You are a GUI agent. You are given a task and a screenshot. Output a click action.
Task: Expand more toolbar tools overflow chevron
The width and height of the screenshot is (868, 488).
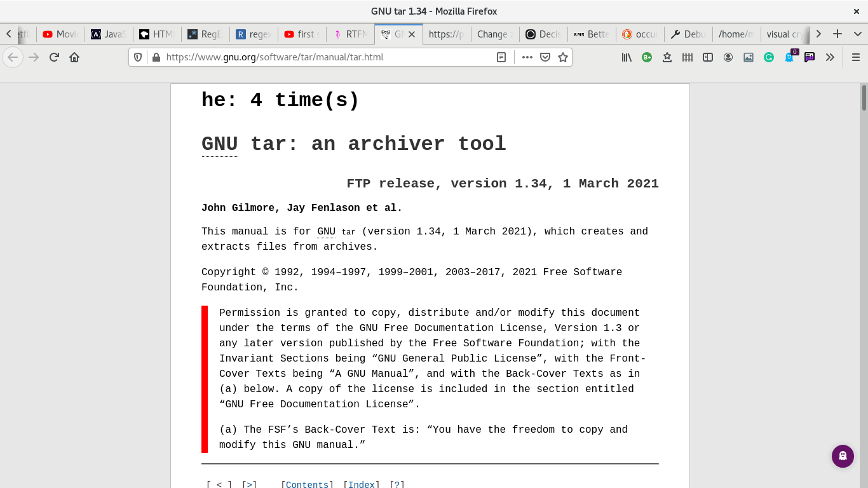tap(830, 57)
